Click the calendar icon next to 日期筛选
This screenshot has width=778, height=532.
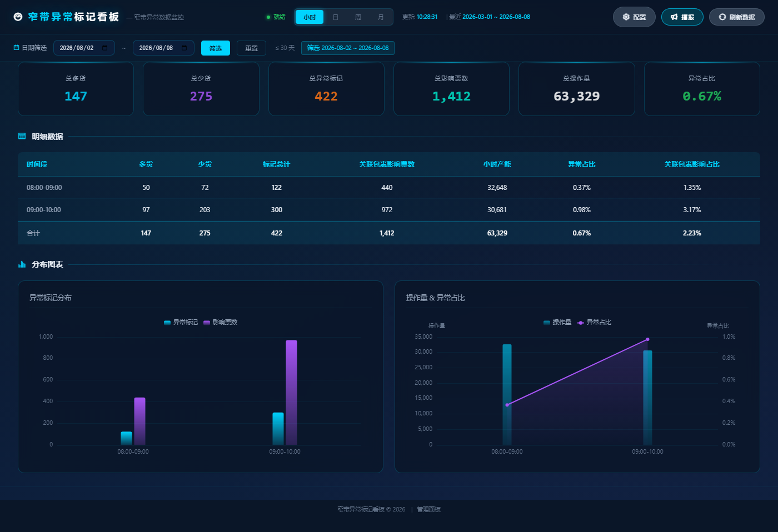coord(17,48)
